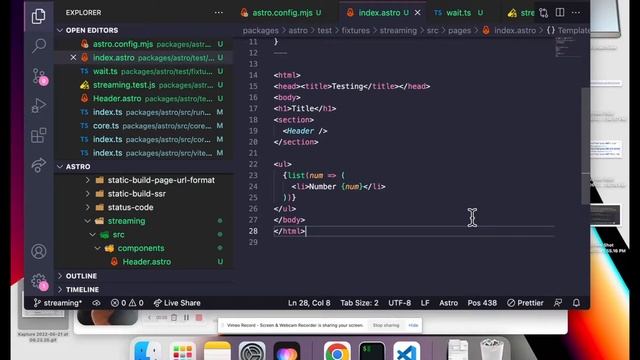Open the Search view in the activity bar
Screen dimensions: 640x360
pos(38,45)
